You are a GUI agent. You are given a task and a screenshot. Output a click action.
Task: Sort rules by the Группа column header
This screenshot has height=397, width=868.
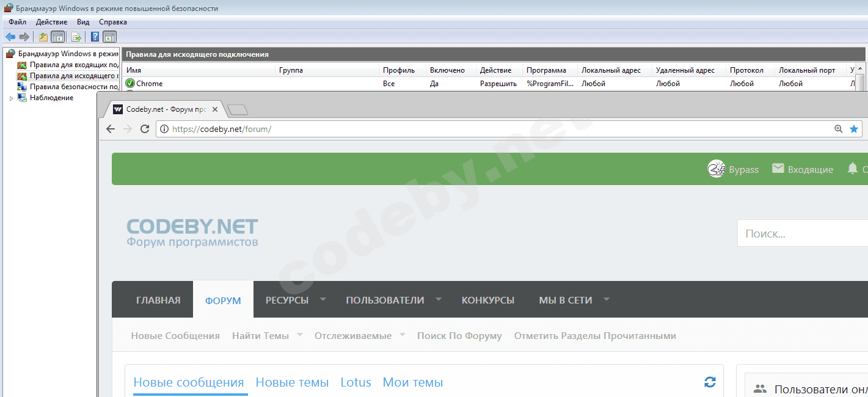327,70
